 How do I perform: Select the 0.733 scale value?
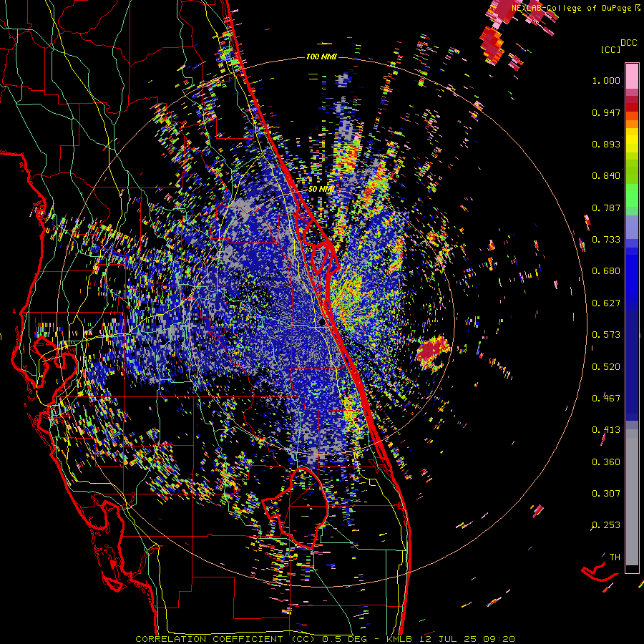click(606, 240)
